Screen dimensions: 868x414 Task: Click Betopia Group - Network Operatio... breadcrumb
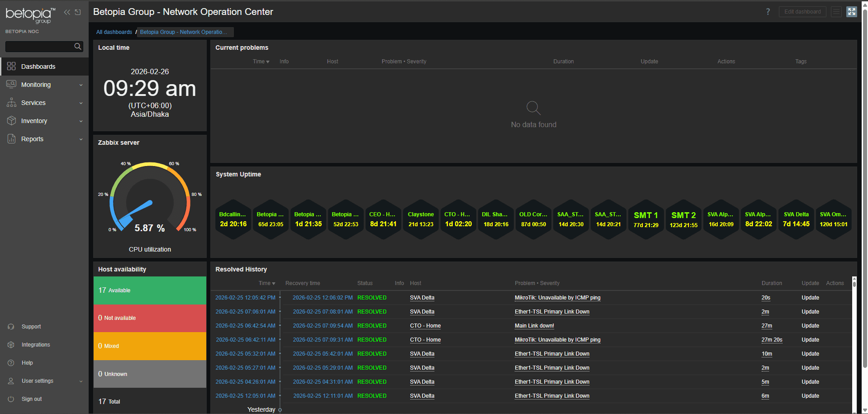tap(183, 32)
